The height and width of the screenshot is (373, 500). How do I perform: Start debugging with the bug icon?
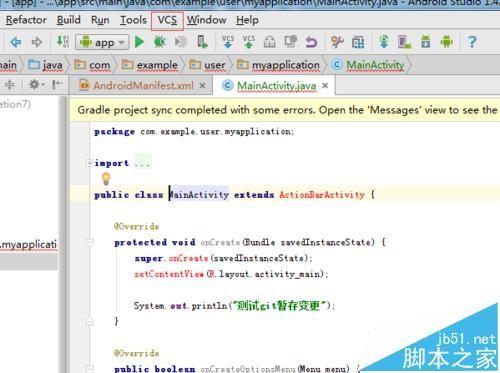[160, 42]
